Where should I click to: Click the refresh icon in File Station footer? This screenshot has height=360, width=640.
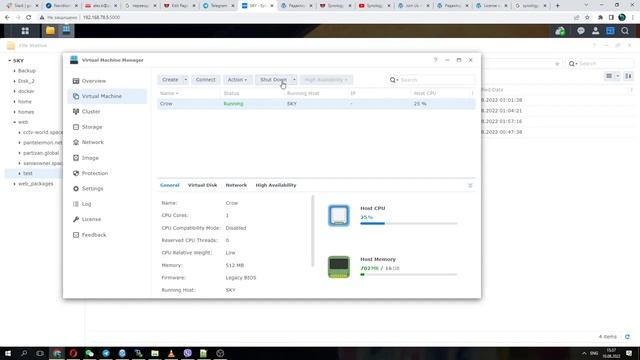click(627, 337)
